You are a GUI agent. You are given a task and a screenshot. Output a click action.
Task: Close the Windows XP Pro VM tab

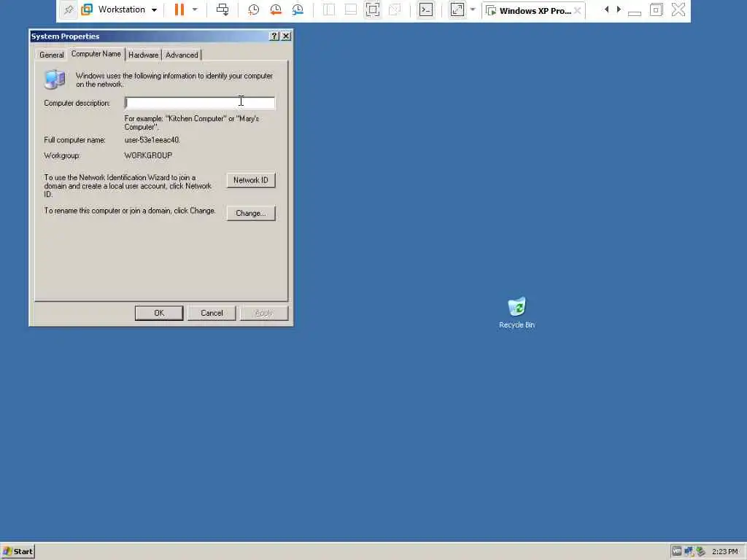click(578, 10)
